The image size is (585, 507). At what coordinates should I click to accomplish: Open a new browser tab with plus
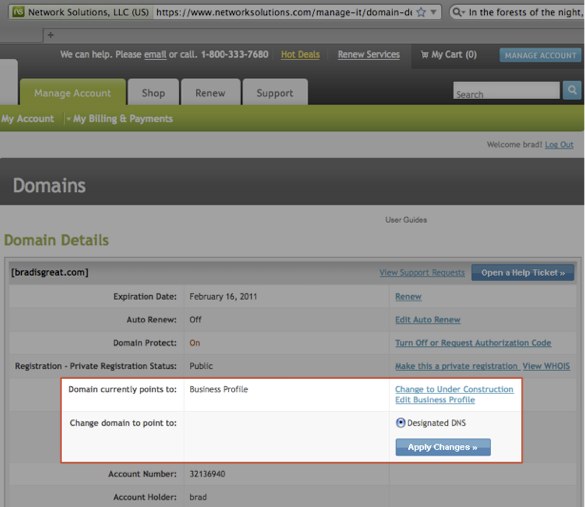click(50, 35)
